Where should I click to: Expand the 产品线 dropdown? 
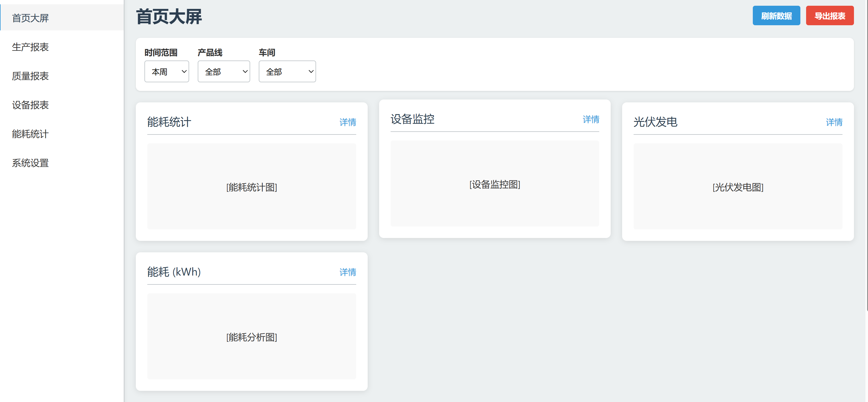224,71
